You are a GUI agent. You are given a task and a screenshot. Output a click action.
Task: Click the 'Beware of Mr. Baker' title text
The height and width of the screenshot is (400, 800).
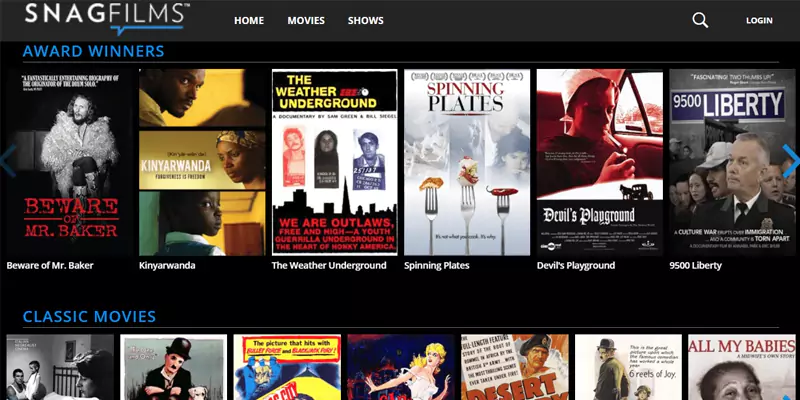coord(50,265)
